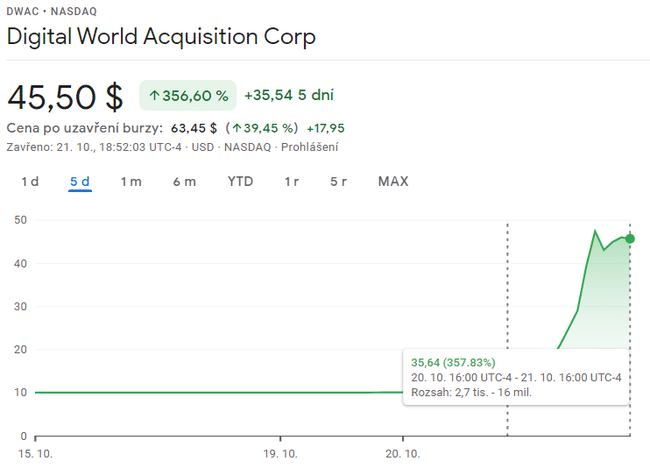Switch to the 5 d range tab

[x=80, y=182]
